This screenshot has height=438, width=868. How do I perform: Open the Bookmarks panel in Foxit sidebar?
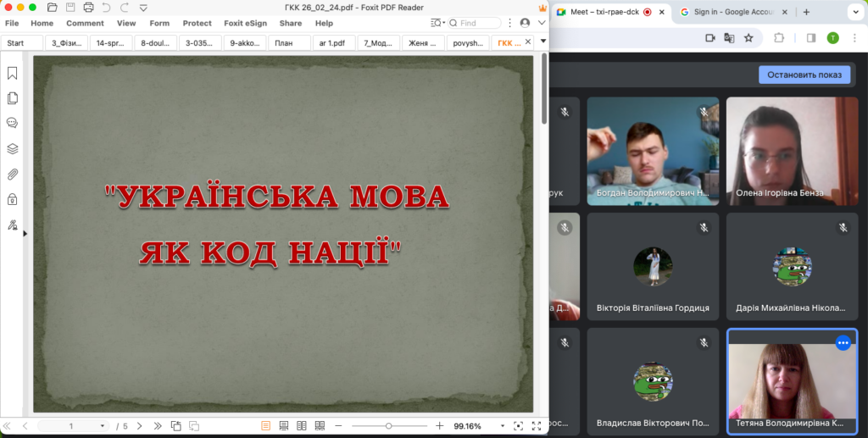coord(13,74)
